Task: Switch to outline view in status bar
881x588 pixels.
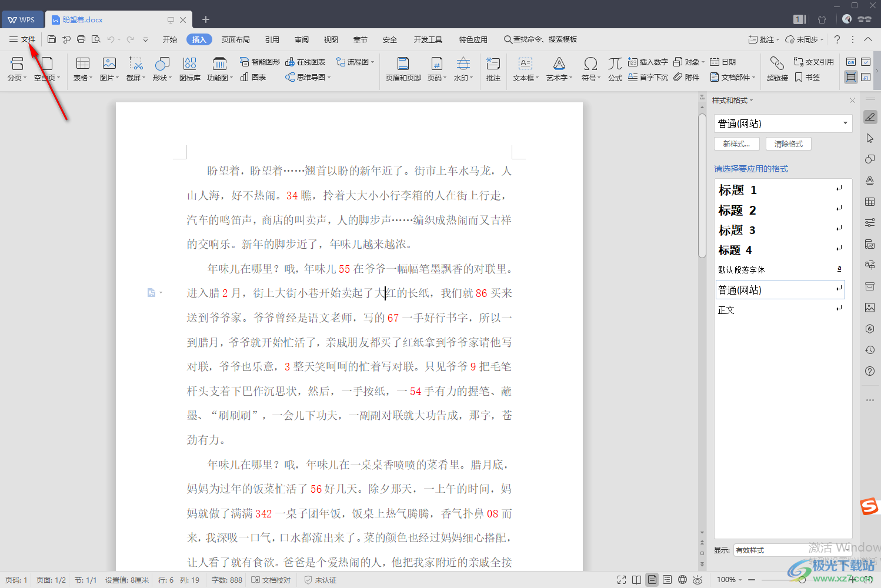Action: 667,580
